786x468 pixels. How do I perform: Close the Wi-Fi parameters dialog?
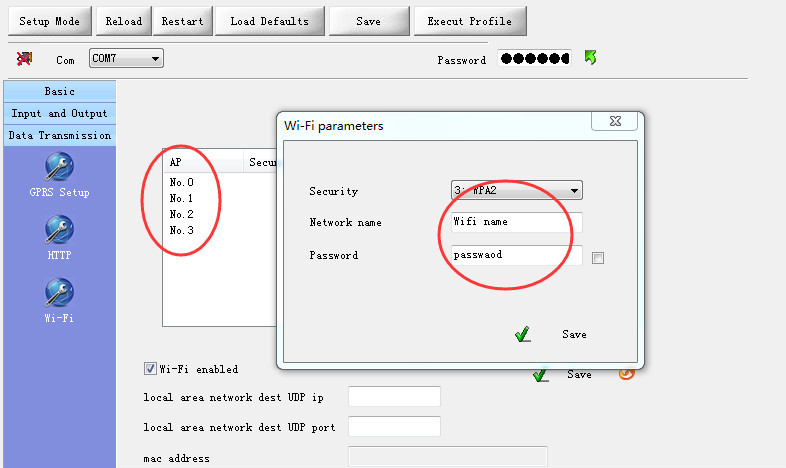point(614,122)
